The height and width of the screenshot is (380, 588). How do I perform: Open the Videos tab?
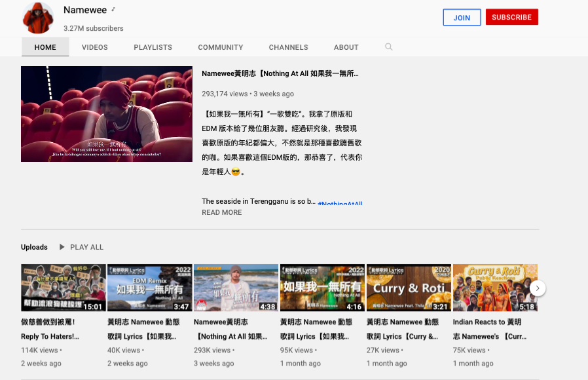(x=94, y=47)
